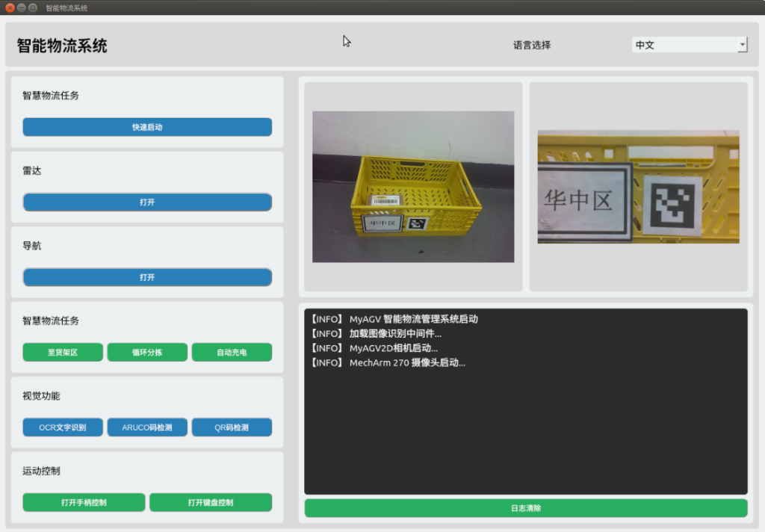Click the 快速启动 quick start button

point(147,127)
